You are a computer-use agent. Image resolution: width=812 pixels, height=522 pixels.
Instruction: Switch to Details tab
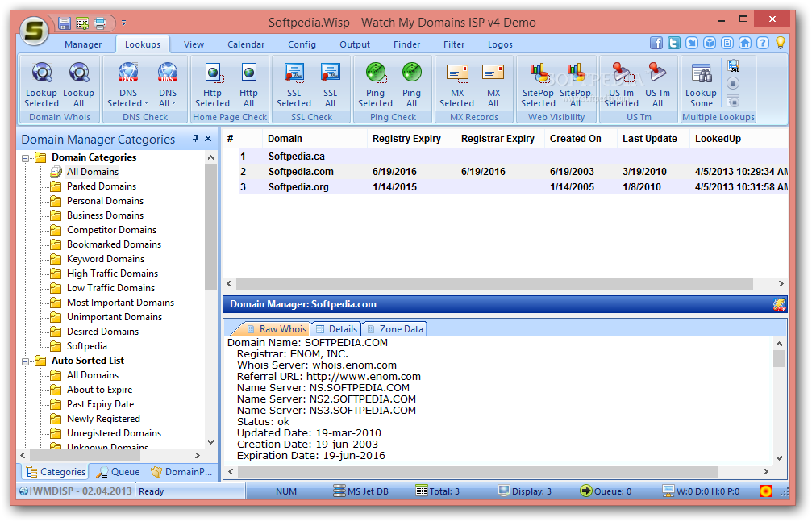336,329
